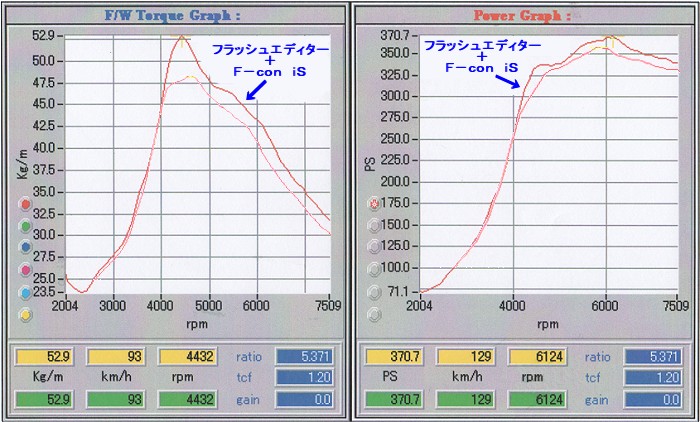Select the green 4432 rpm field
The width and height of the screenshot is (700, 422).
point(188,399)
